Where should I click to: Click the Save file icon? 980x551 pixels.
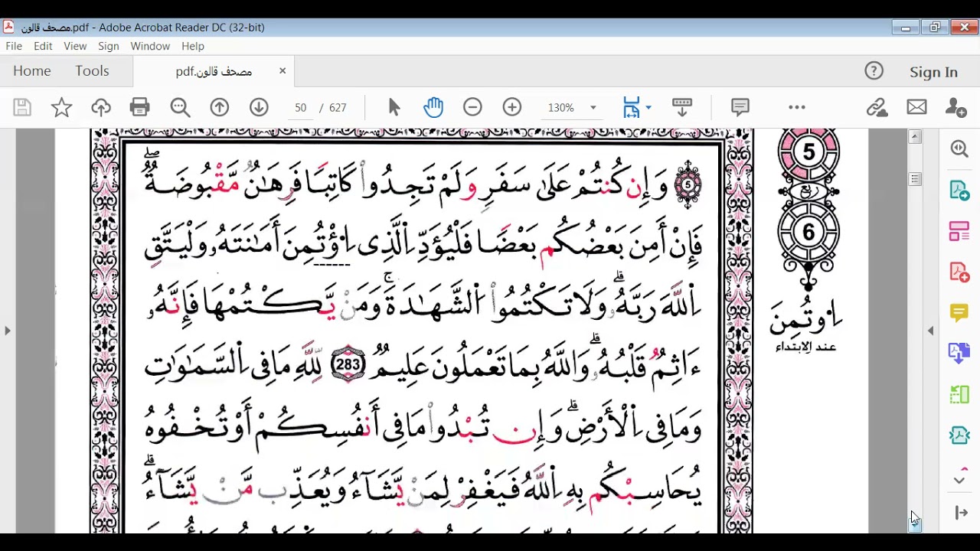pos(22,107)
